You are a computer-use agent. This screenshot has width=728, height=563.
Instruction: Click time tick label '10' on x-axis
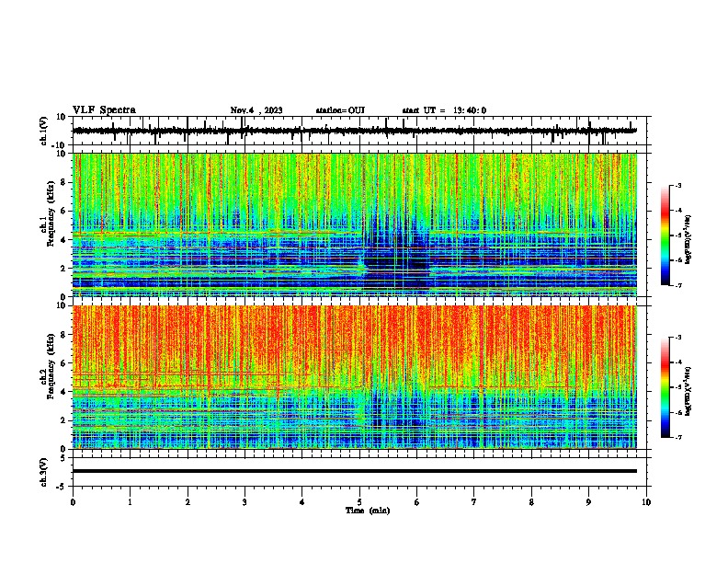tap(646, 502)
